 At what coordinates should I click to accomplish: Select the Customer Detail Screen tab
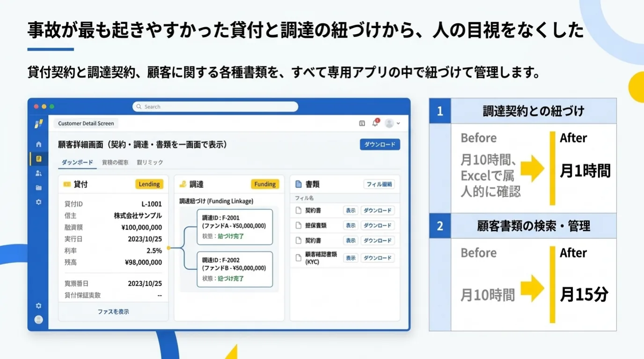pyautogui.click(x=86, y=123)
